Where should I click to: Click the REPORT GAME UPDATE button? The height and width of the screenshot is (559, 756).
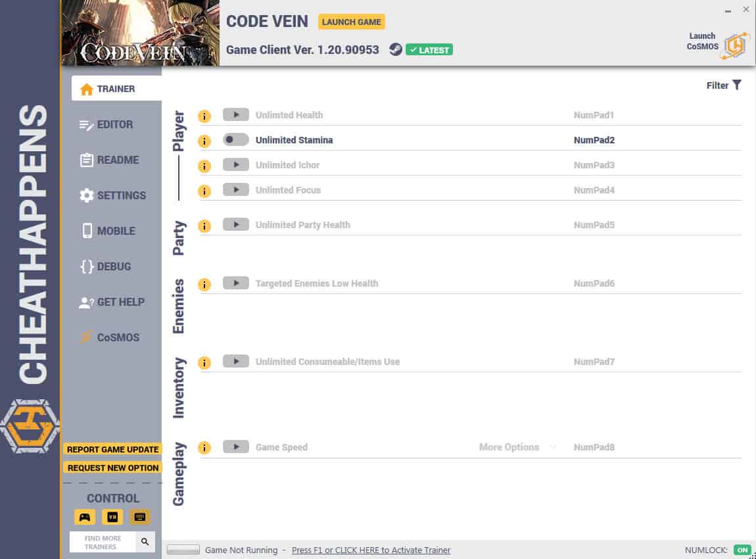pos(113,449)
